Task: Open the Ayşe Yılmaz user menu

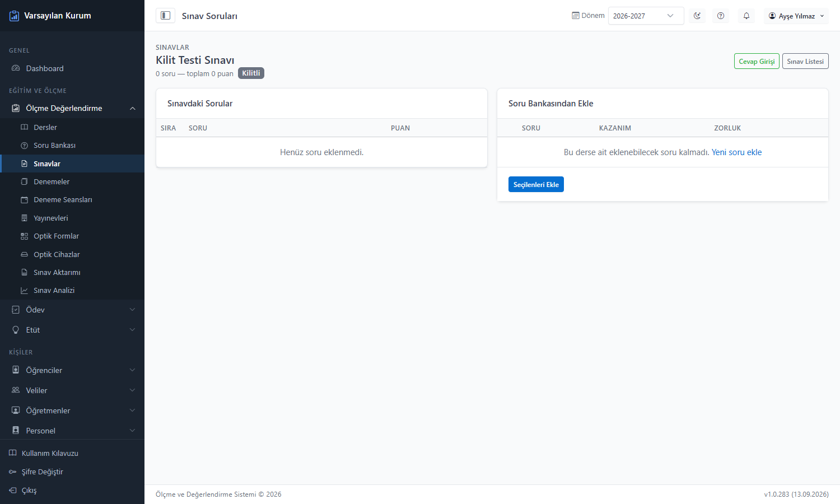Action: click(x=796, y=16)
